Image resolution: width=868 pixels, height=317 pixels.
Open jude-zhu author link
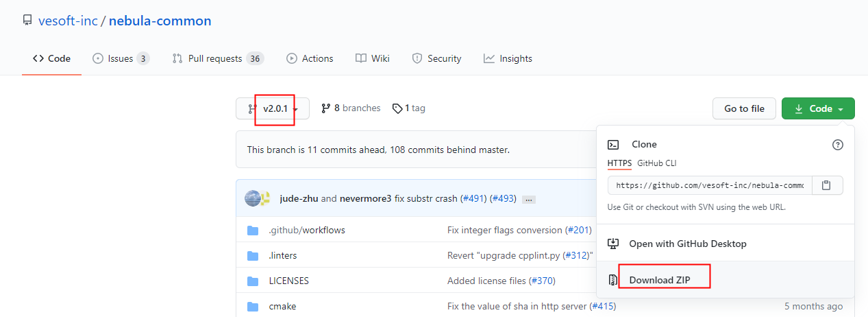coord(299,198)
